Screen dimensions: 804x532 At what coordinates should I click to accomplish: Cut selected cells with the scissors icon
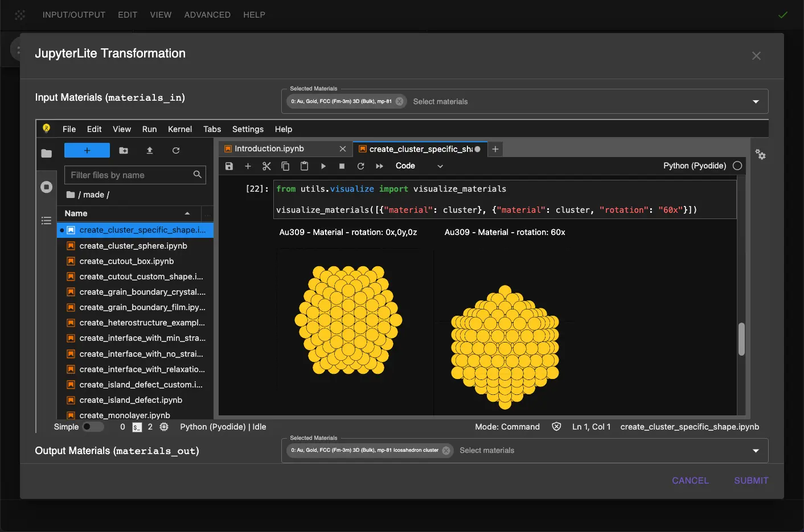[266, 166]
